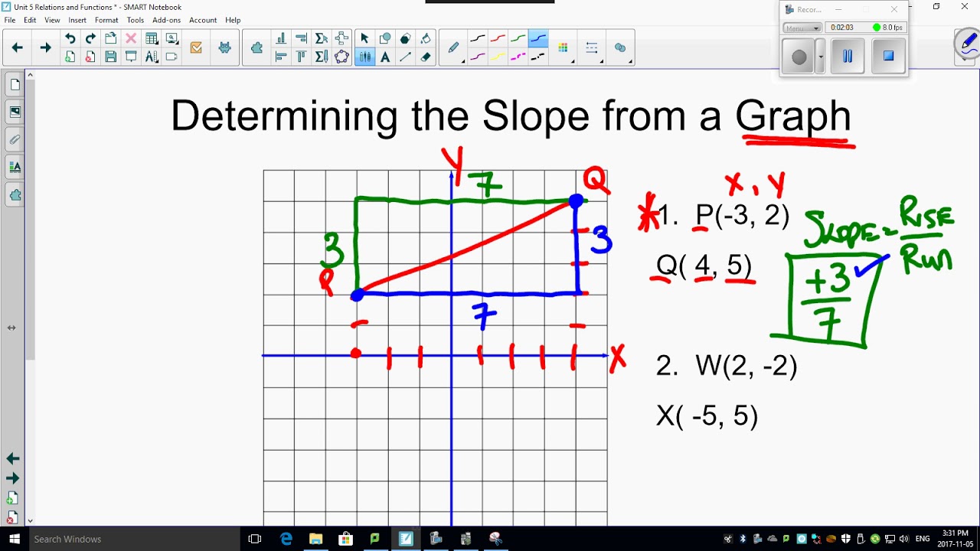This screenshot has height=551, width=980.
Task: Choose the yellow pen style
Action: (498, 57)
